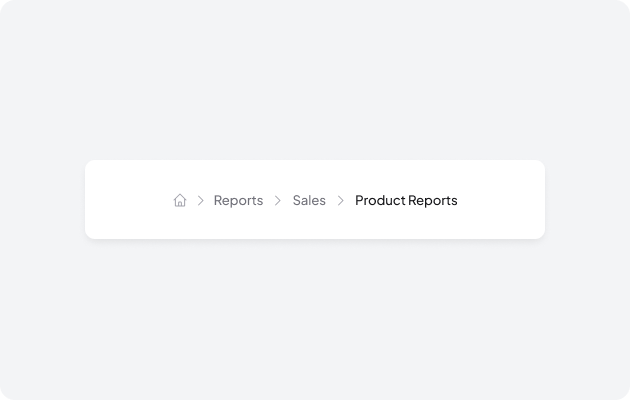Click the Product Reports current page label

point(406,200)
